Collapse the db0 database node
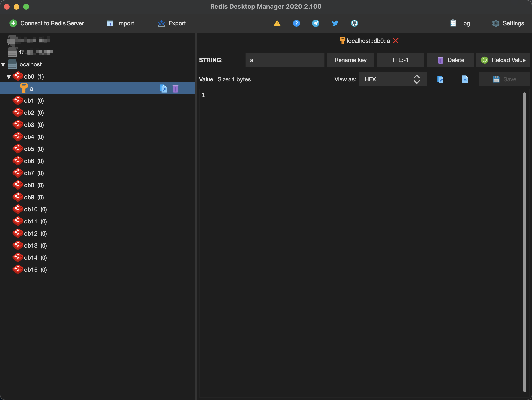The width and height of the screenshot is (532, 400). tap(9, 77)
